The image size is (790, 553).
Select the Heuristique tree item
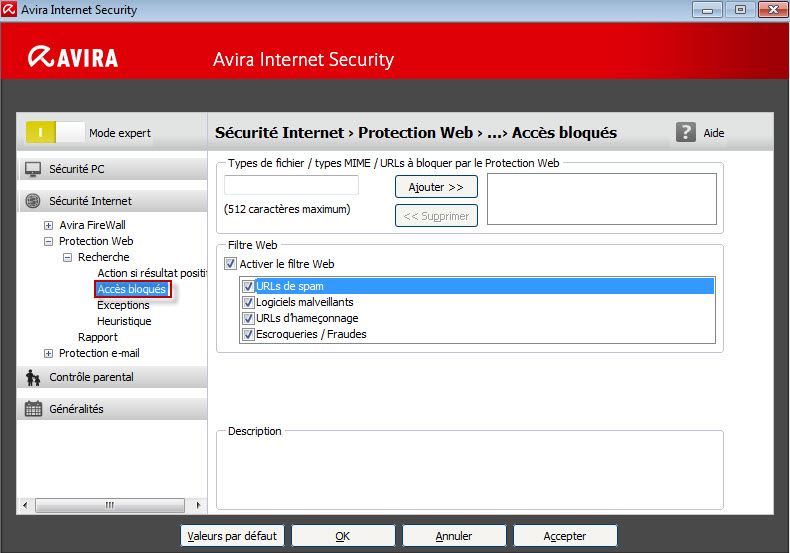124,321
